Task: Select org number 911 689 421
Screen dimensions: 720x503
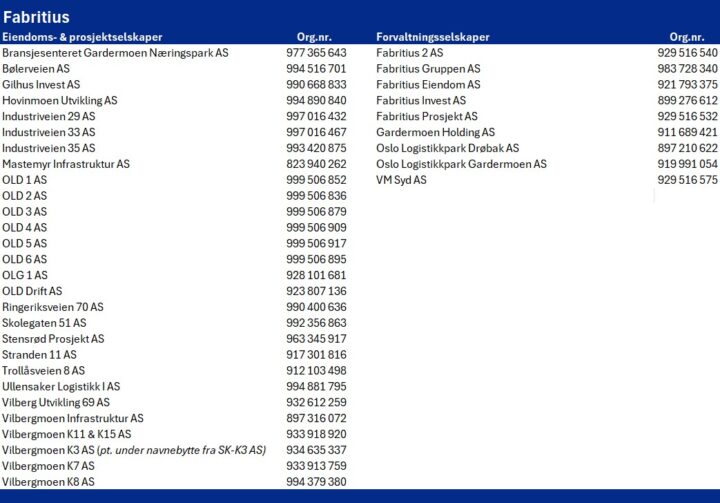Action: point(687,132)
